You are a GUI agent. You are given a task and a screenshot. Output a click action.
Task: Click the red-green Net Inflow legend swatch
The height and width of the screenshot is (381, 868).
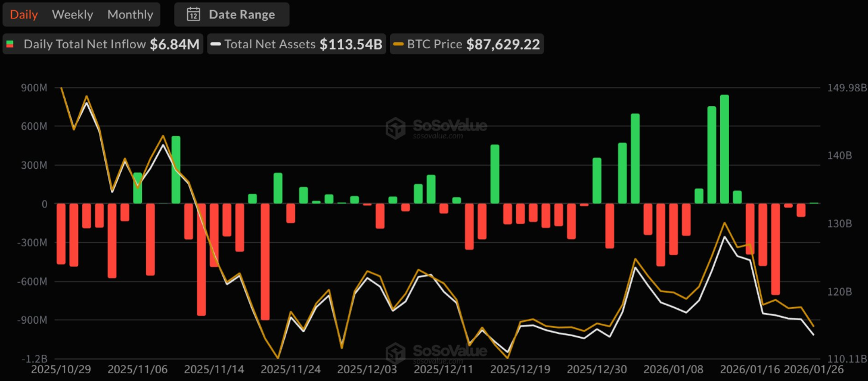click(x=10, y=44)
